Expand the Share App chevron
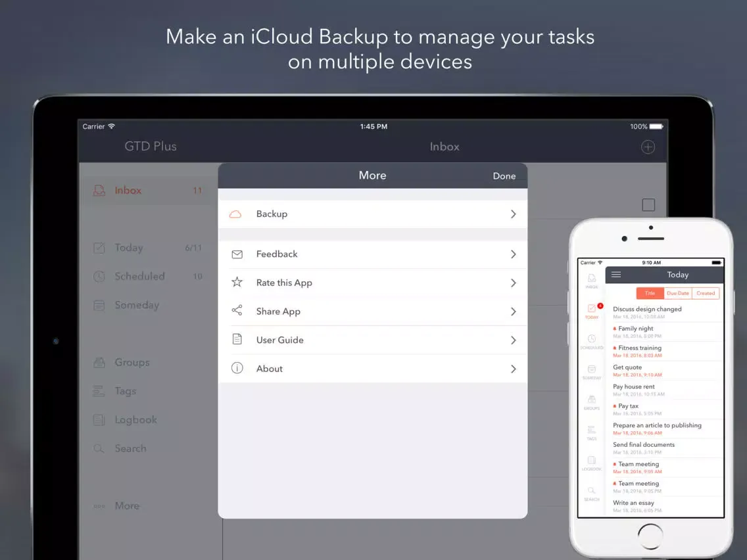The height and width of the screenshot is (560, 747). click(x=513, y=312)
